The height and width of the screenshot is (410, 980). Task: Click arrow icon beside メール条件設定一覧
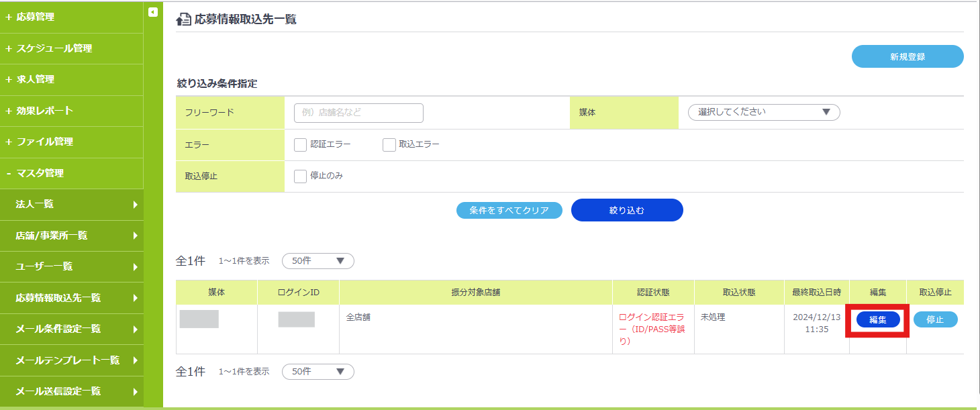[135, 329]
